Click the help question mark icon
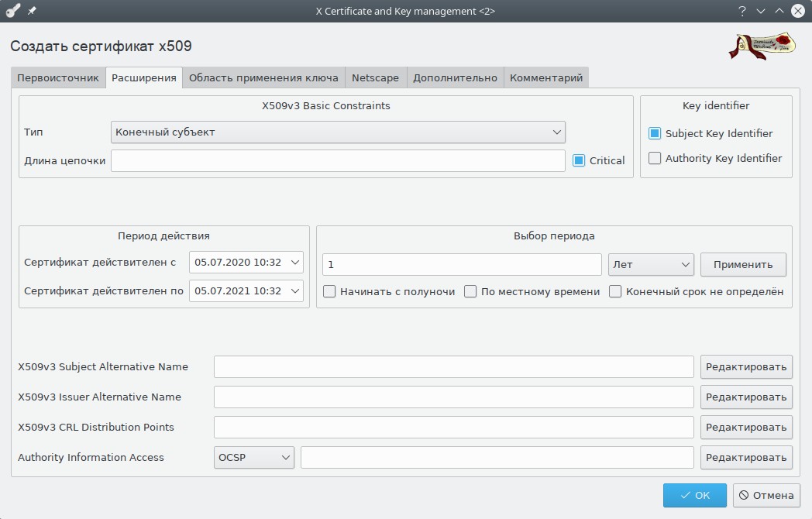Viewport: 812px width, 519px height. [x=742, y=11]
